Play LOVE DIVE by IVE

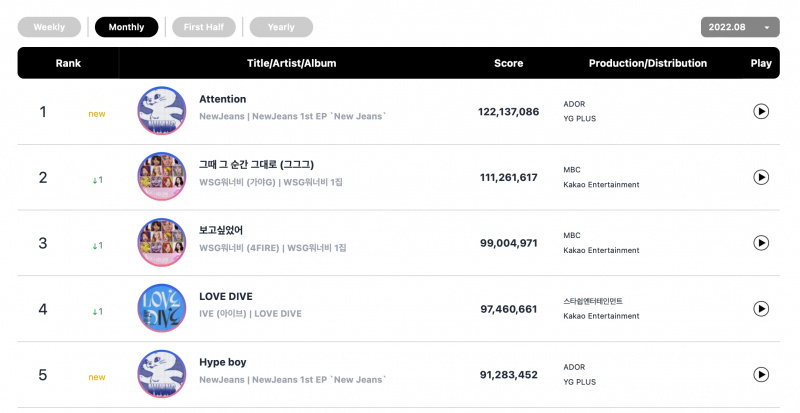point(761,309)
